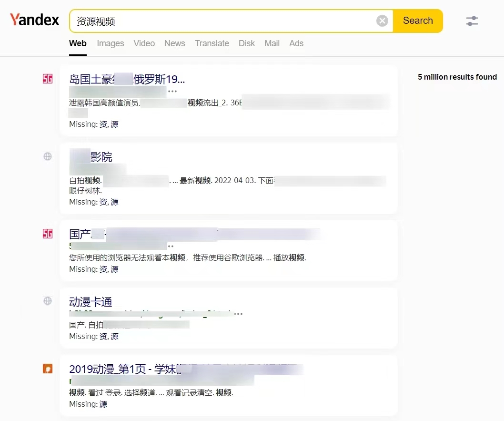The height and width of the screenshot is (421, 504).
Task: Open first result title ending 俄罗斯19...
Action: [127, 79]
